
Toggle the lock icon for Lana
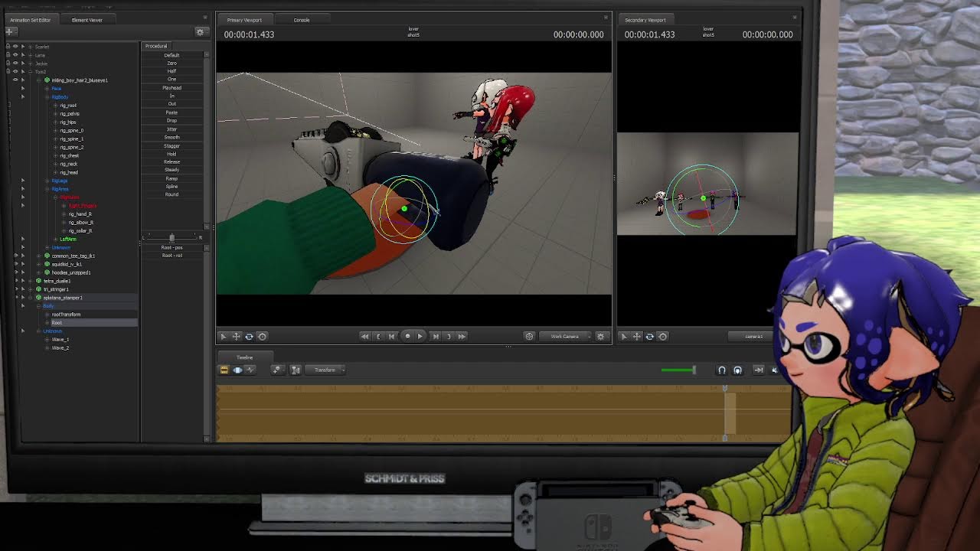click(8, 55)
